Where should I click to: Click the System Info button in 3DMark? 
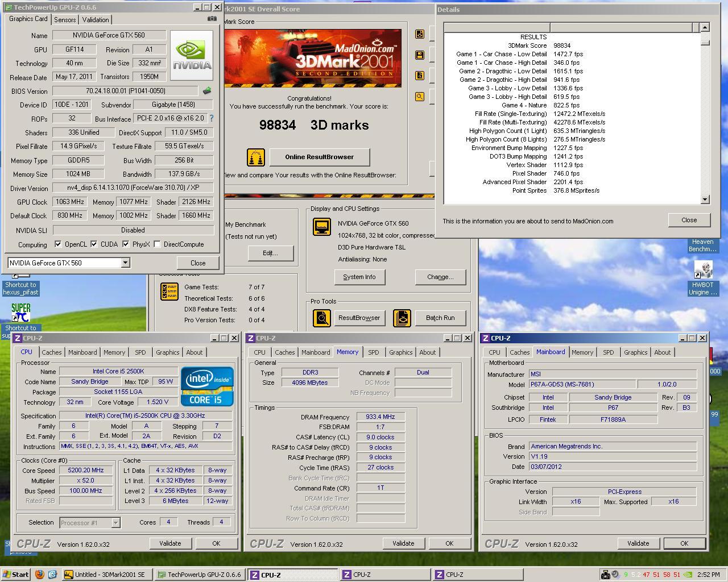[x=359, y=277]
